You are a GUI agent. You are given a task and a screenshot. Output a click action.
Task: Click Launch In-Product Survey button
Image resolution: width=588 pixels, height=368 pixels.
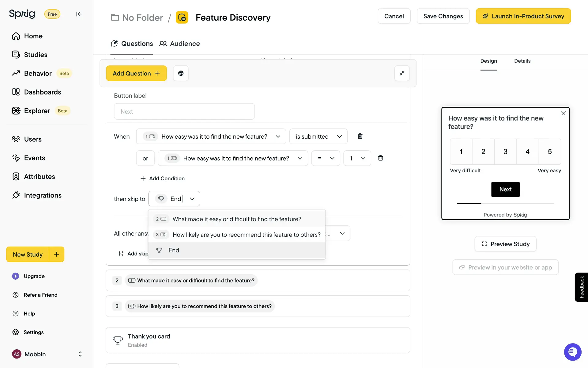[523, 16]
